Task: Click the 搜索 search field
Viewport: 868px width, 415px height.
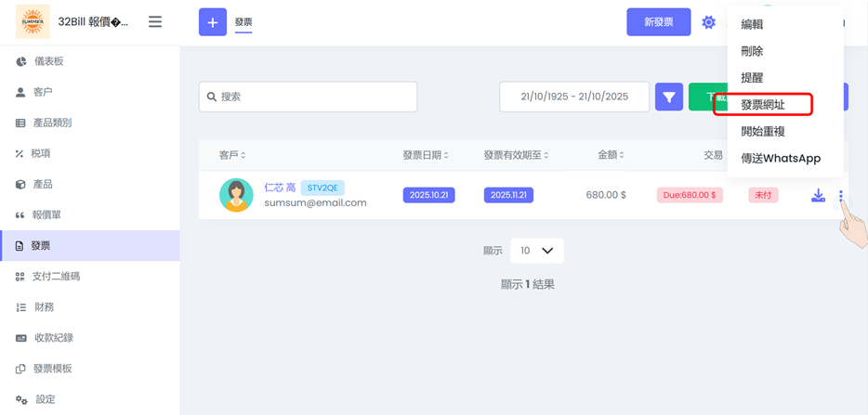Action: point(308,97)
